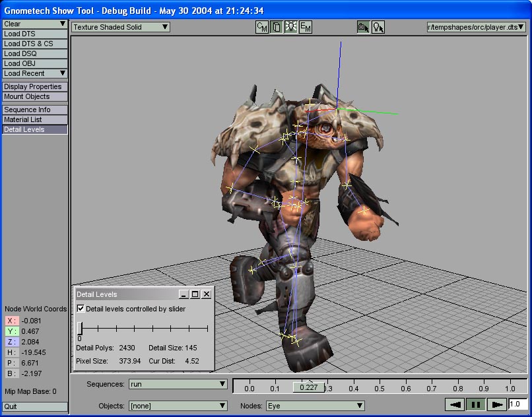Screen dimensions: 532x417
Task: Click the 'Node World Coords' heading
Action: 36,309
